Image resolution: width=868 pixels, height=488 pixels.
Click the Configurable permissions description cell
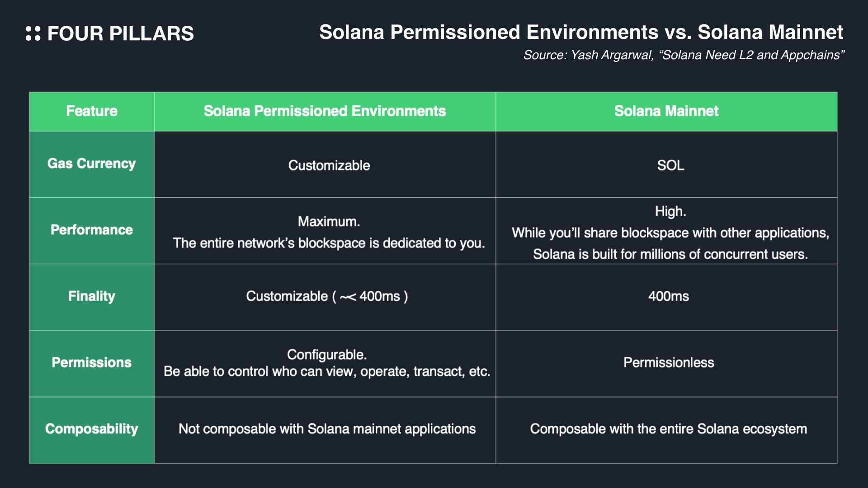(x=326, y=363)
